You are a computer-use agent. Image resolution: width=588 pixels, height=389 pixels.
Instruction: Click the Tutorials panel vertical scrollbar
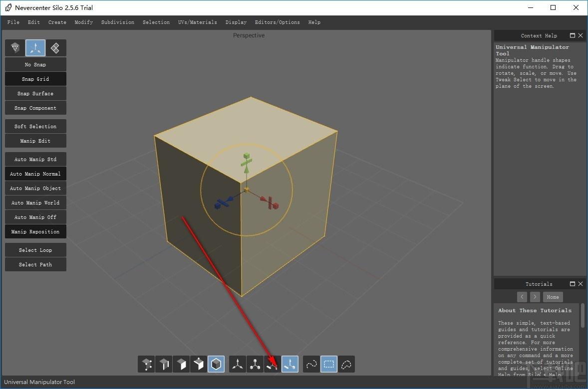(x=583, y=316)
